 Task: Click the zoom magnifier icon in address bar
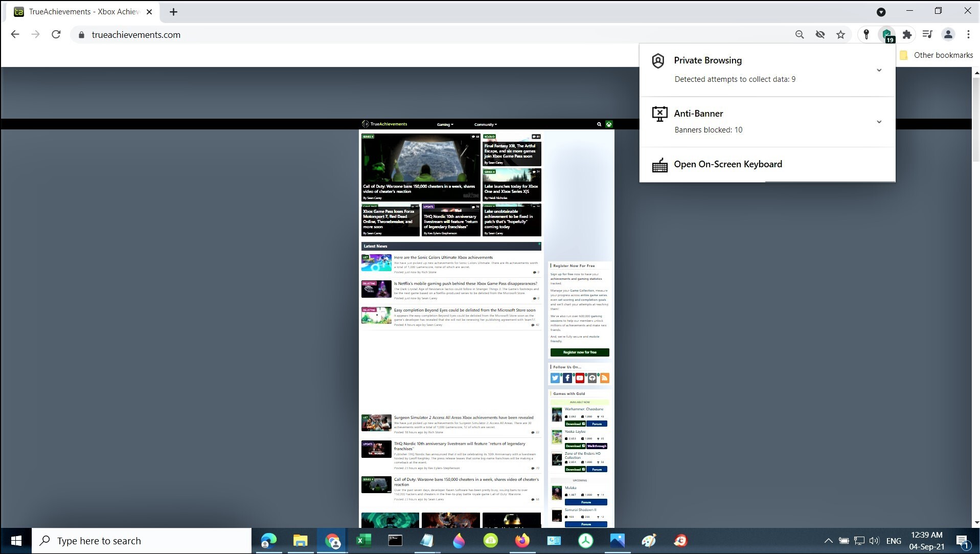(x=800, y=35)
